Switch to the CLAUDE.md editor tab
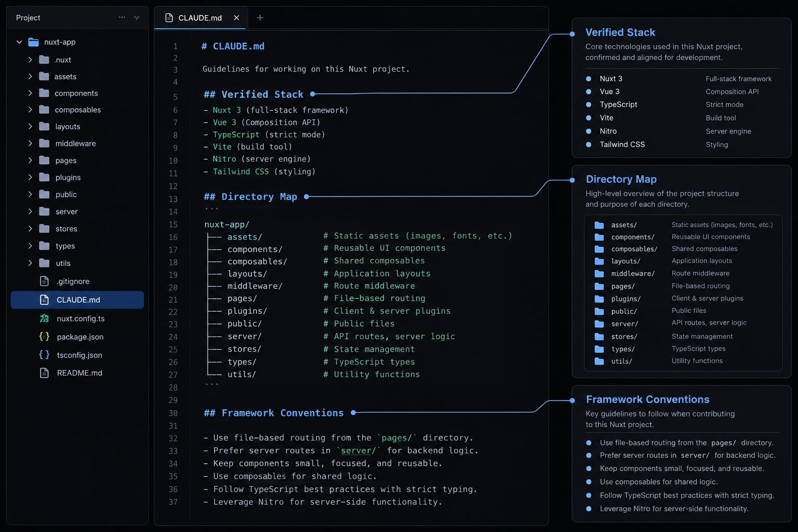Screen dimensions: 798x532 pos(201,18)
